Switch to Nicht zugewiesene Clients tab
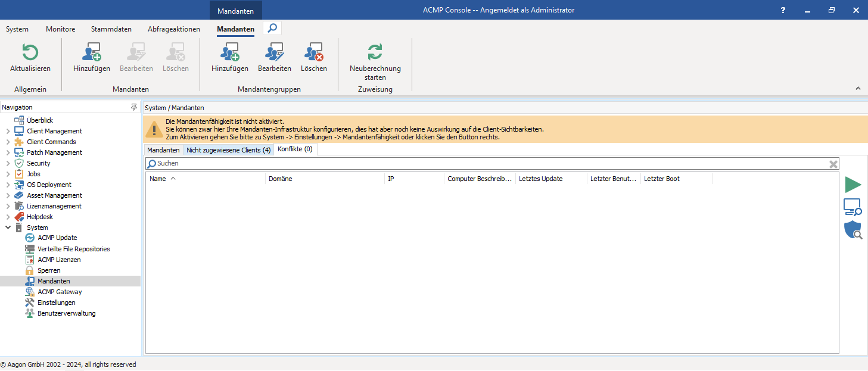The image size is (868, 371). tap(228, 150)
